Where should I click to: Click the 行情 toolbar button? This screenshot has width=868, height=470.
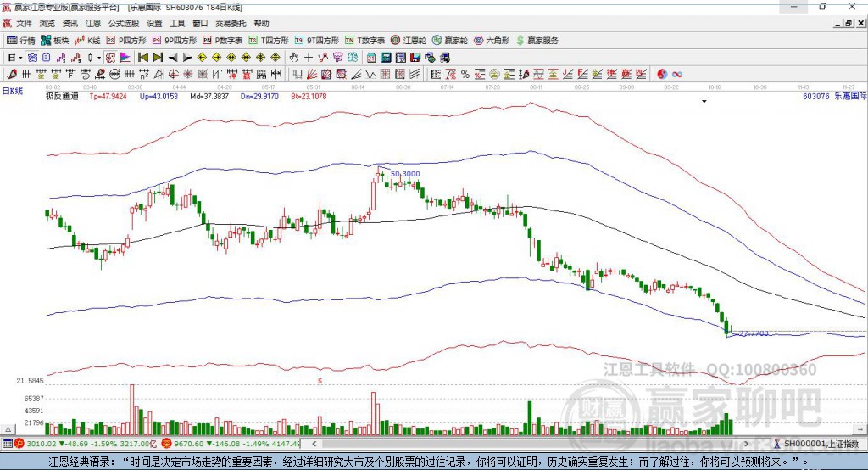(x=21, y=41)
